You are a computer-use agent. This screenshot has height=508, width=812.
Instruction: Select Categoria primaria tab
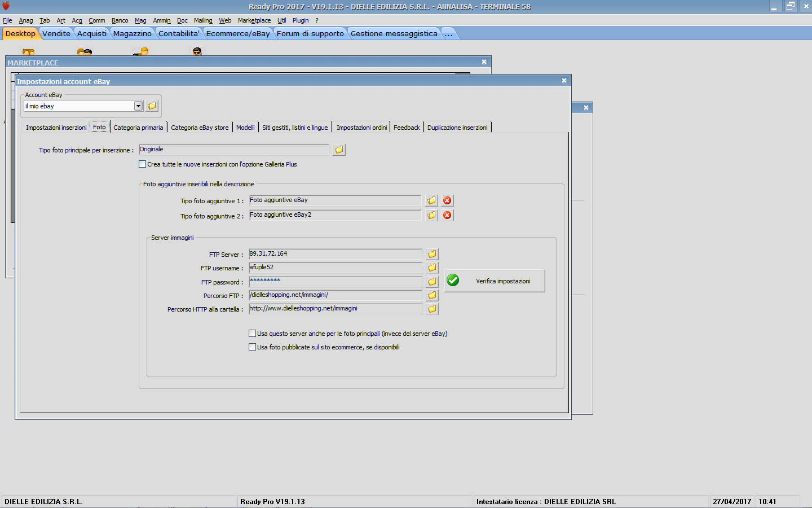[x=138, y=128]
